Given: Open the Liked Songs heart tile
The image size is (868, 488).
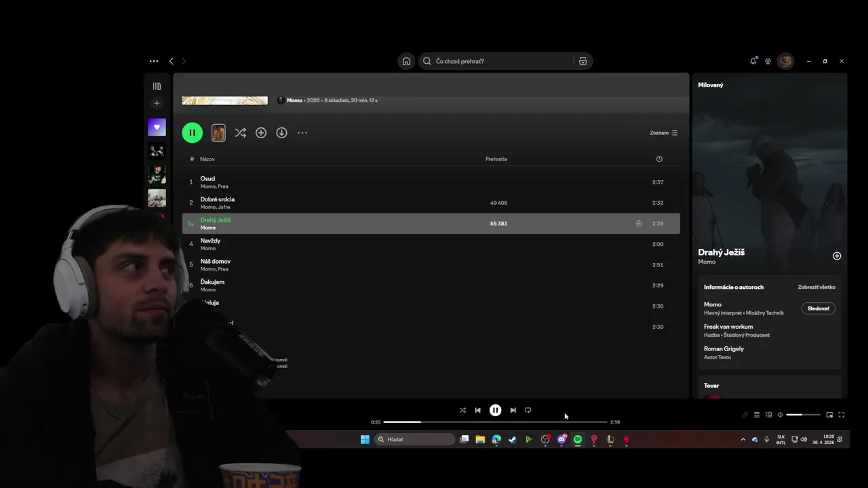Looking at the screenshot, I should click(x=157, y=127).
